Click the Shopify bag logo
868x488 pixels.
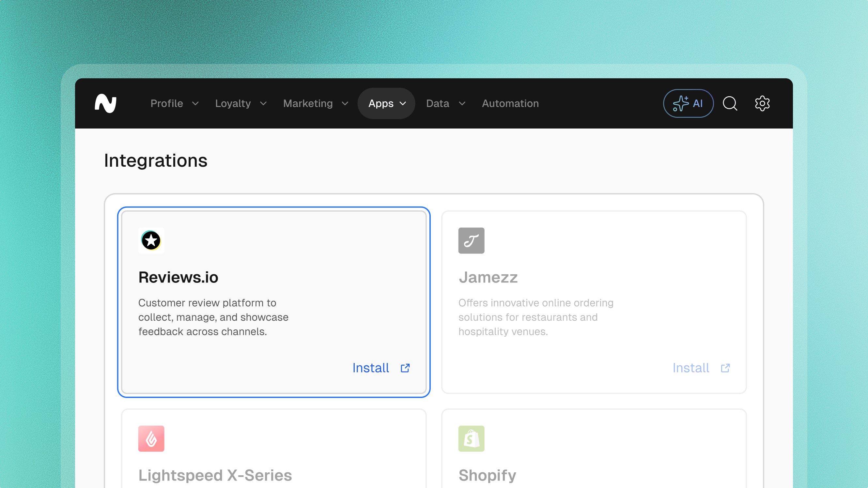471,438
